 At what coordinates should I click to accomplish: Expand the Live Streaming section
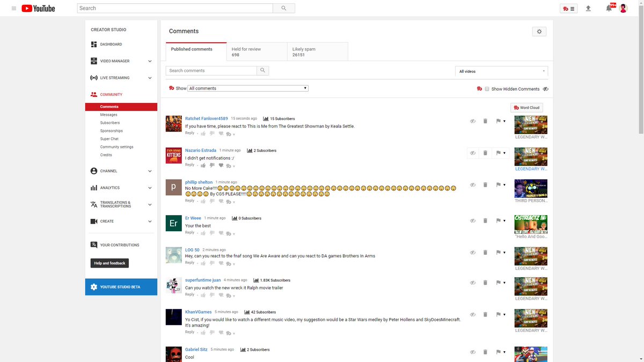[150, 78]
